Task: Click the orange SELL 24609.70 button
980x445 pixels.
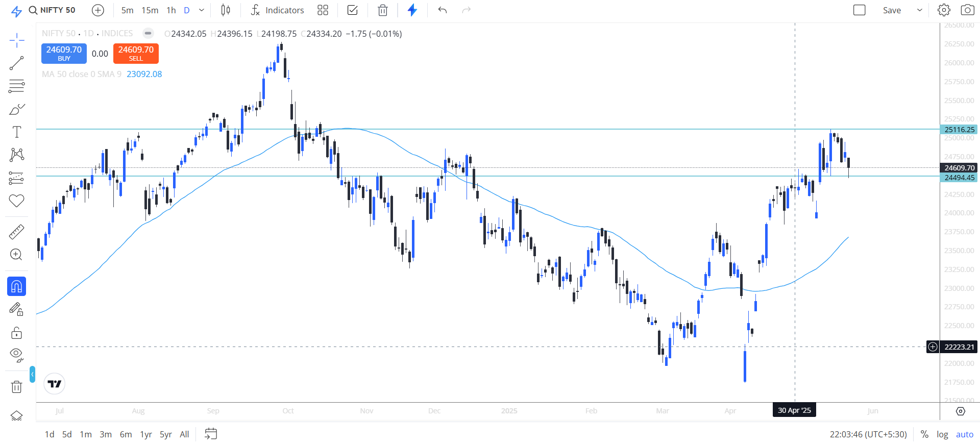Action: 136,54
